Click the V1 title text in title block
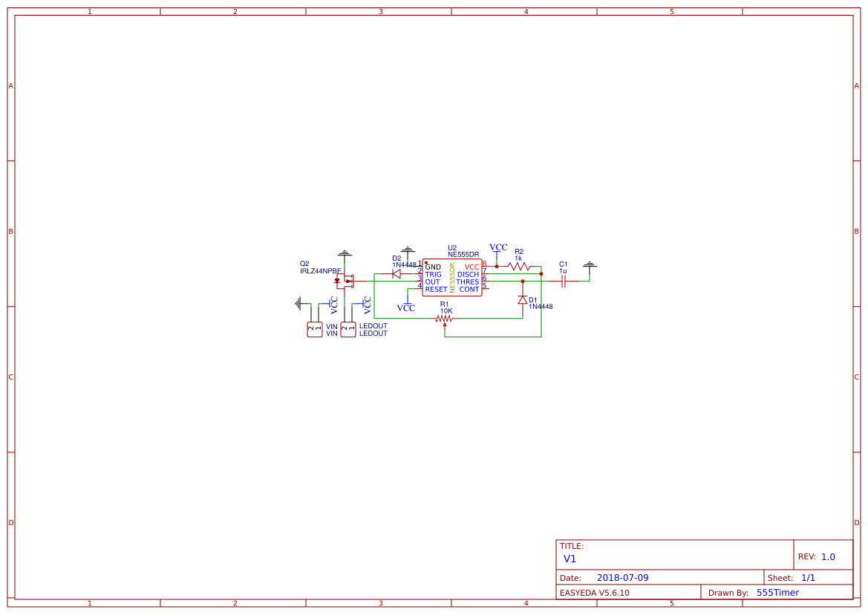 [x=569, y=559]
